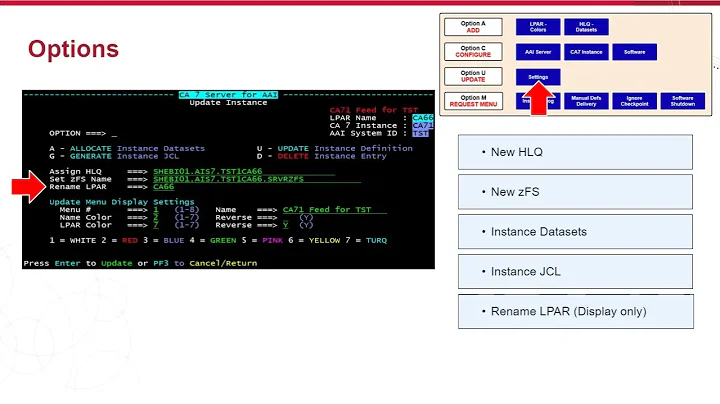Select the HLQ - Datasets blue button
The height and width of the screenshot is (404, 720).
click(x=586, y=27)
